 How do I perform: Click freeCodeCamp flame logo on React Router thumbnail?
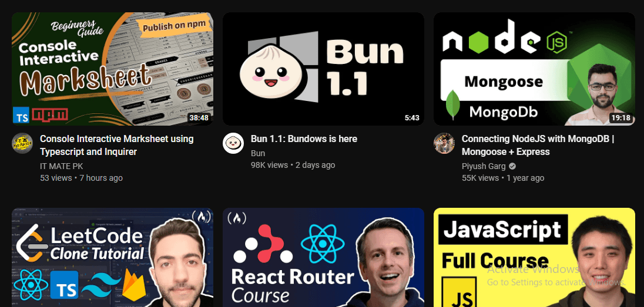[236, 218]
